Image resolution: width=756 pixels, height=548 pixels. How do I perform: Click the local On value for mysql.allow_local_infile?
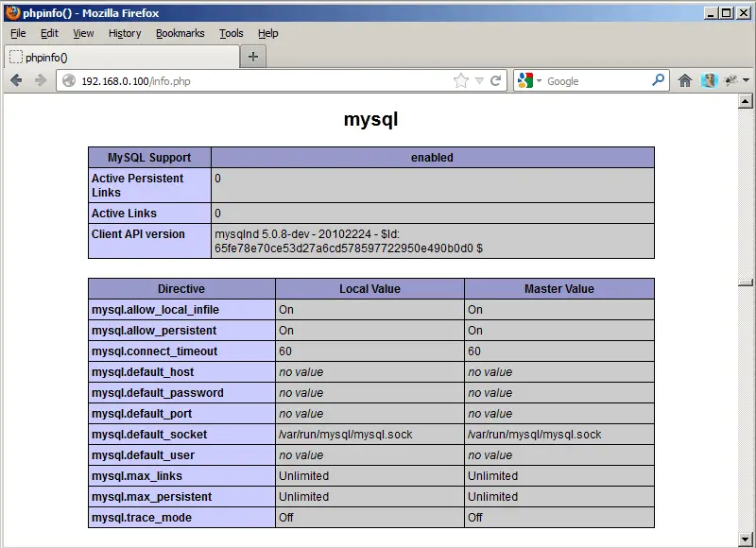286,309
